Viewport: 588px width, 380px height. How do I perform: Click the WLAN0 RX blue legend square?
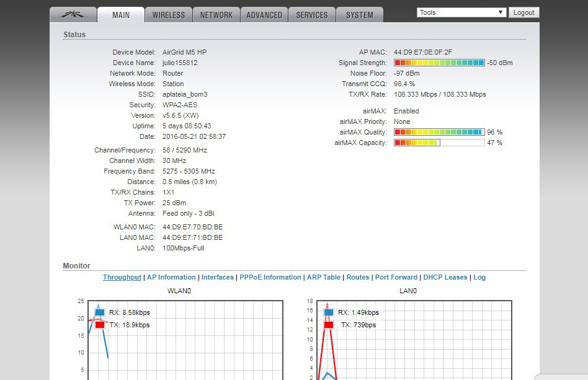coord(100,312)
